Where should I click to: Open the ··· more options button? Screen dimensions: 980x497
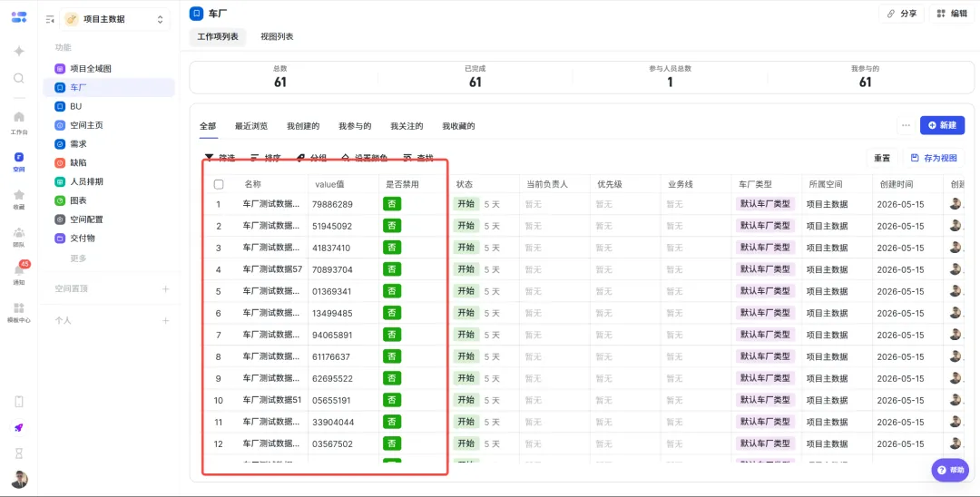pos(906,125)
